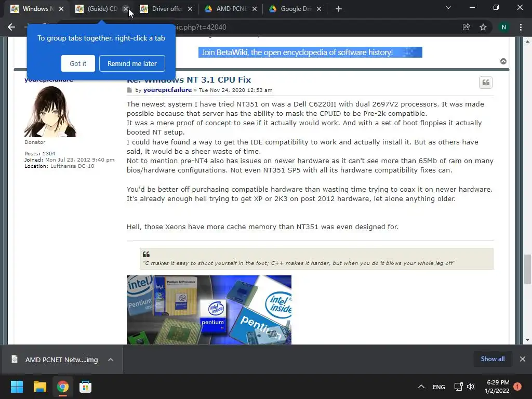View yourepicfailure avatar image
Viewport: 532px width, 399px height.
coord(50,111)
